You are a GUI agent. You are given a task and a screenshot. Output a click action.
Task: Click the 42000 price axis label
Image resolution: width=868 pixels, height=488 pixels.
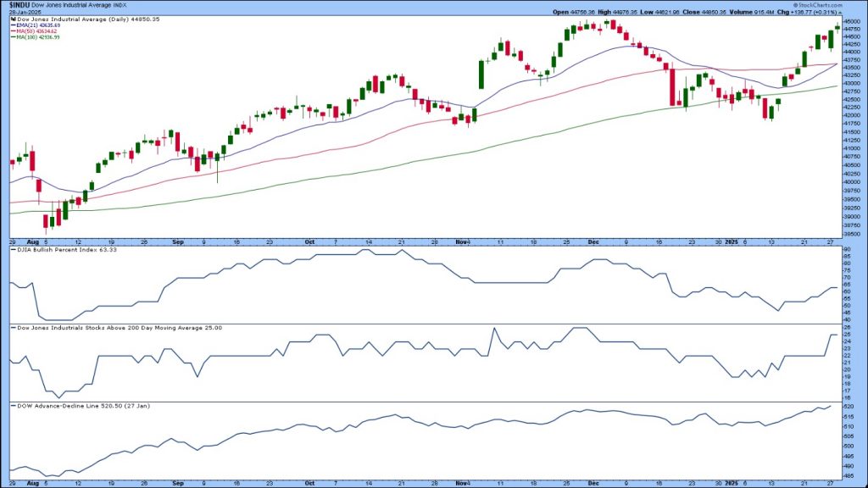(x=853, y=115)
